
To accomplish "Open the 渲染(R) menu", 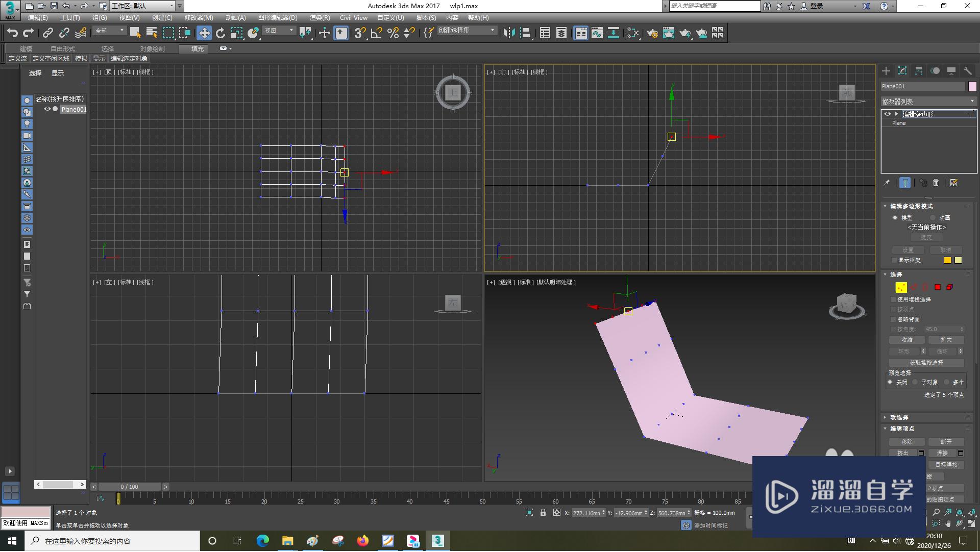I will click(320, 18).
